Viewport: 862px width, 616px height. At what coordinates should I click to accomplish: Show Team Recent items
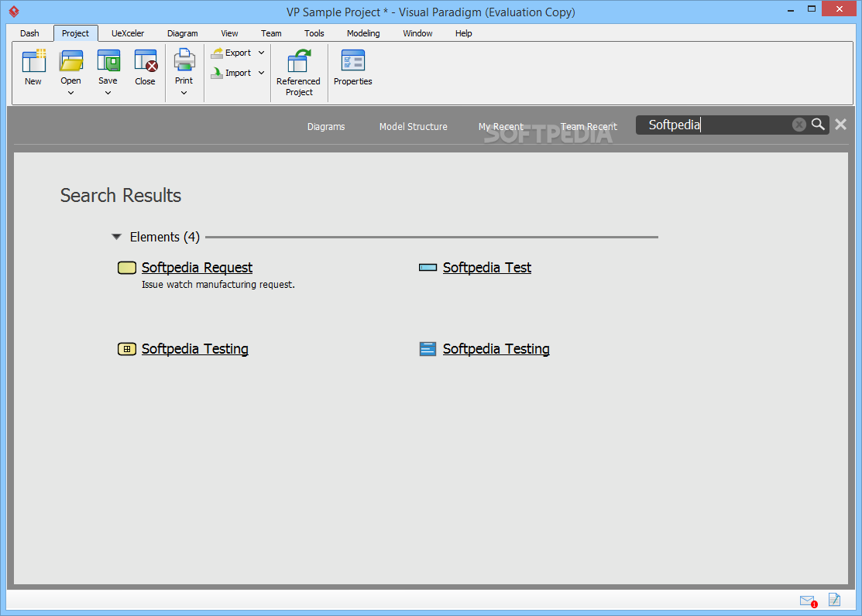point(589,127)
